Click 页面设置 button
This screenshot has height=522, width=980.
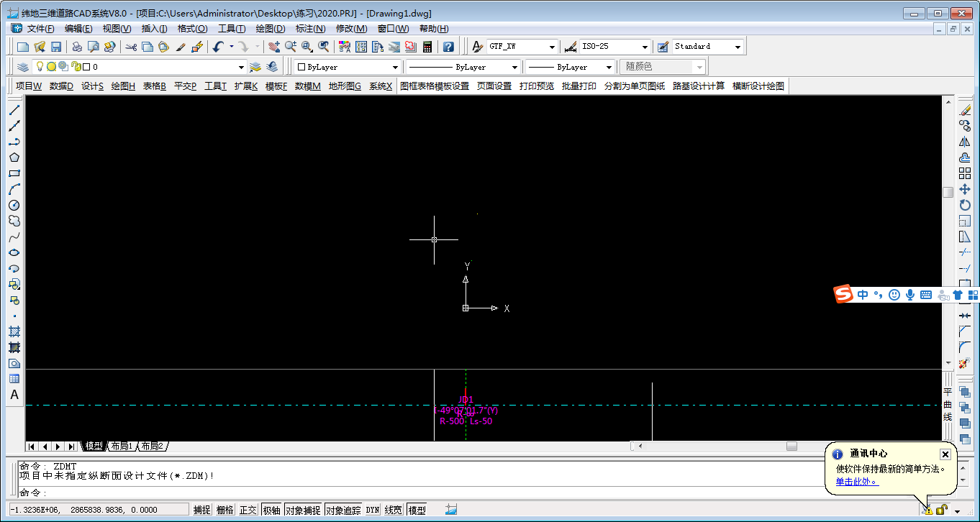(494, 86)
